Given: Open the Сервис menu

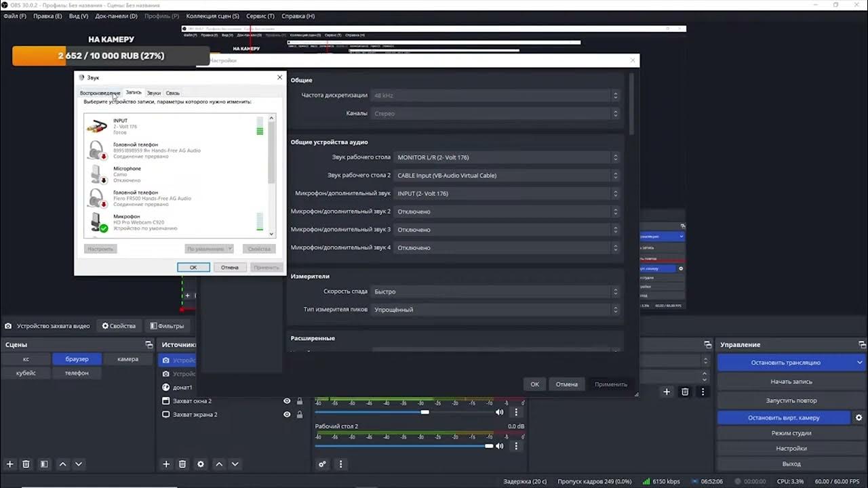Looking at the screenshot, I should [x=260, y=16].
